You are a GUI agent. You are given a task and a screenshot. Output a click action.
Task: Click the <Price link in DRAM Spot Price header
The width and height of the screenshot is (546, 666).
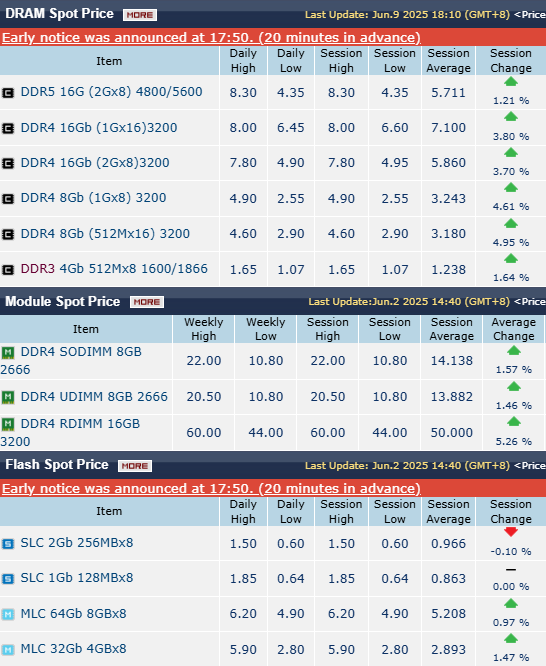(x=530, y=15)
